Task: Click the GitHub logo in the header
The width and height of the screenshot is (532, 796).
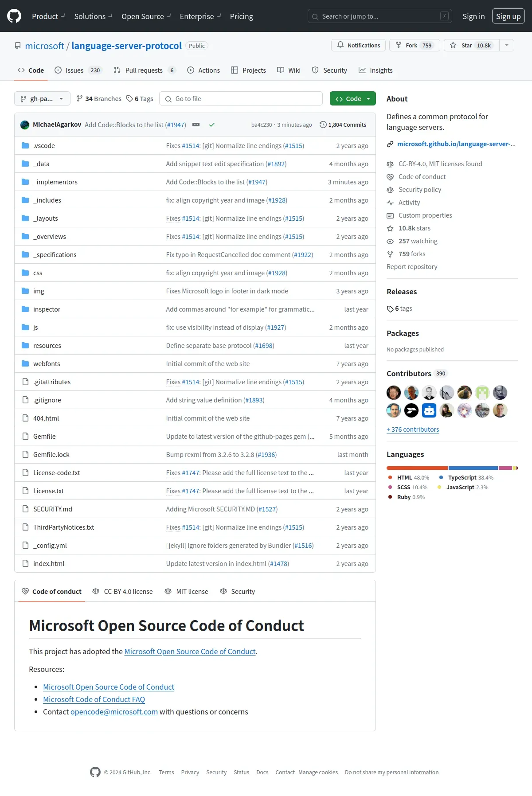Action: point(14,16)
